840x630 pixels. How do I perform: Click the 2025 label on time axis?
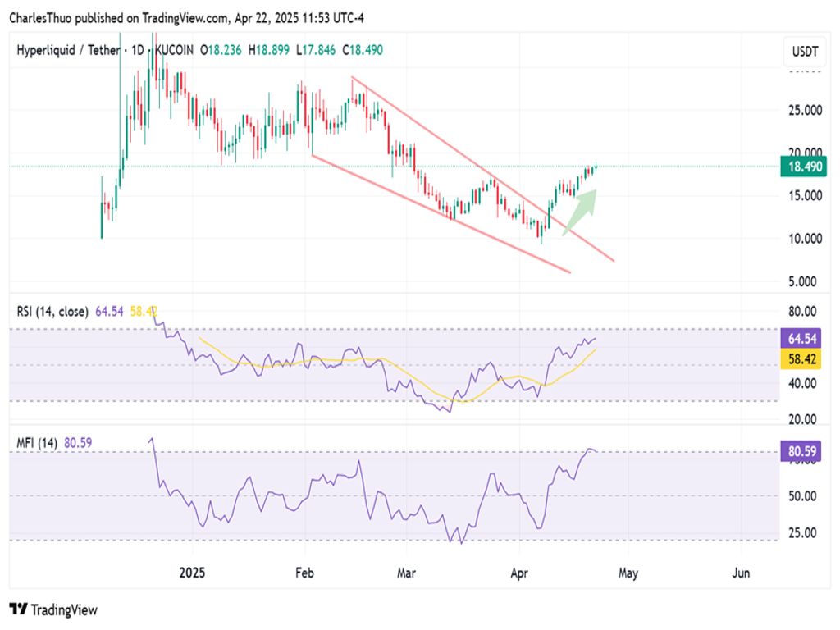pos(194,572)
